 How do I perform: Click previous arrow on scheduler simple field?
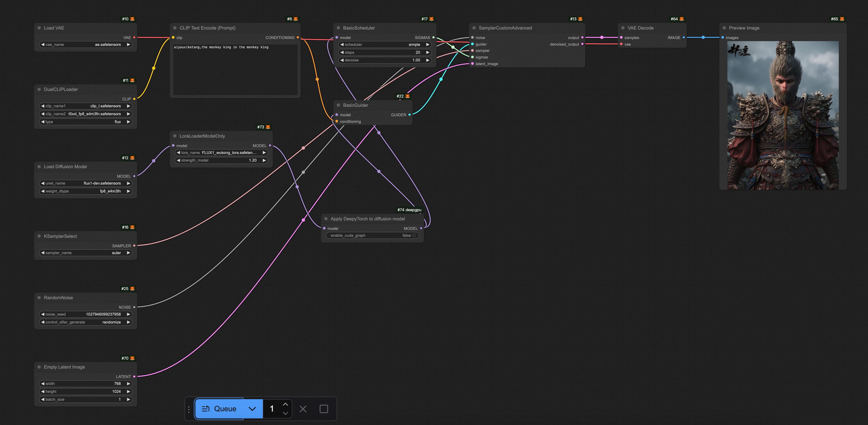pyautogui.click(x=342, y=45)
